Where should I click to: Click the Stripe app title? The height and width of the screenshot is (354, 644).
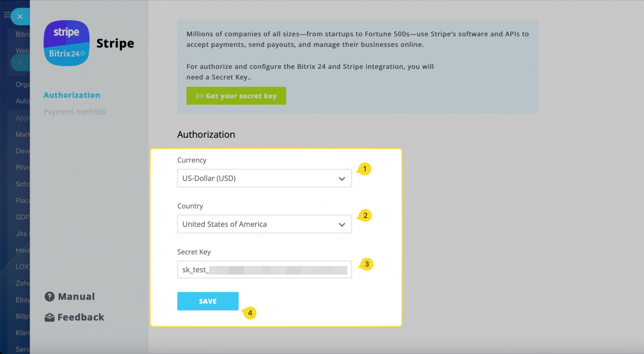(115, 43)
